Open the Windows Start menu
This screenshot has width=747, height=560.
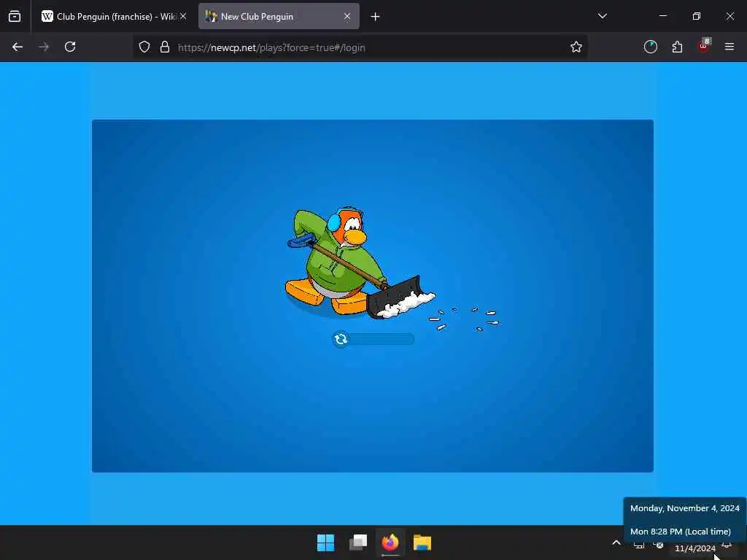coord(326,542)
